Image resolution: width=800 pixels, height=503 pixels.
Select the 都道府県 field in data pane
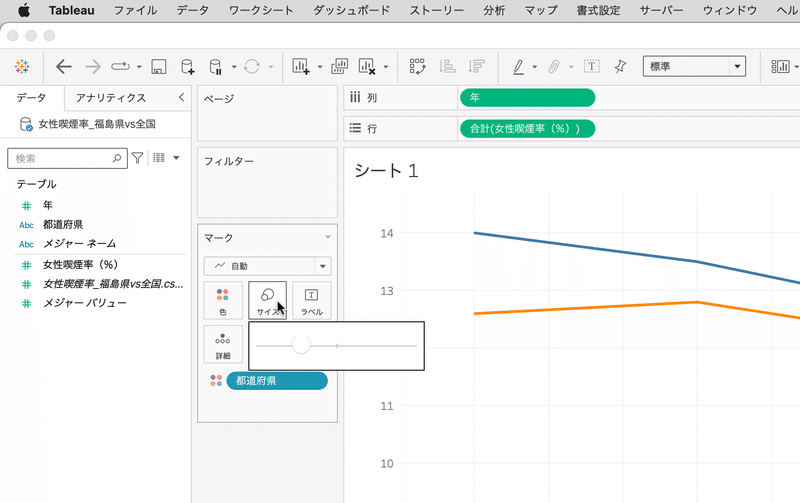tap(63, 224)
